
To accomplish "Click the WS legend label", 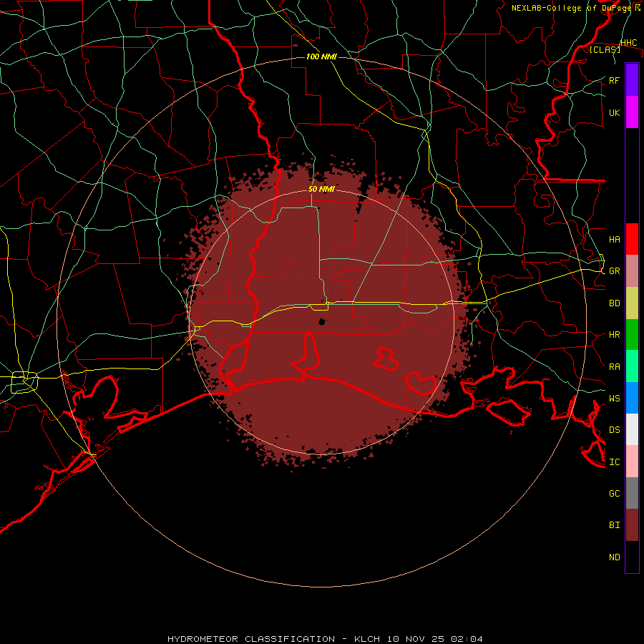I will [614, 398].
